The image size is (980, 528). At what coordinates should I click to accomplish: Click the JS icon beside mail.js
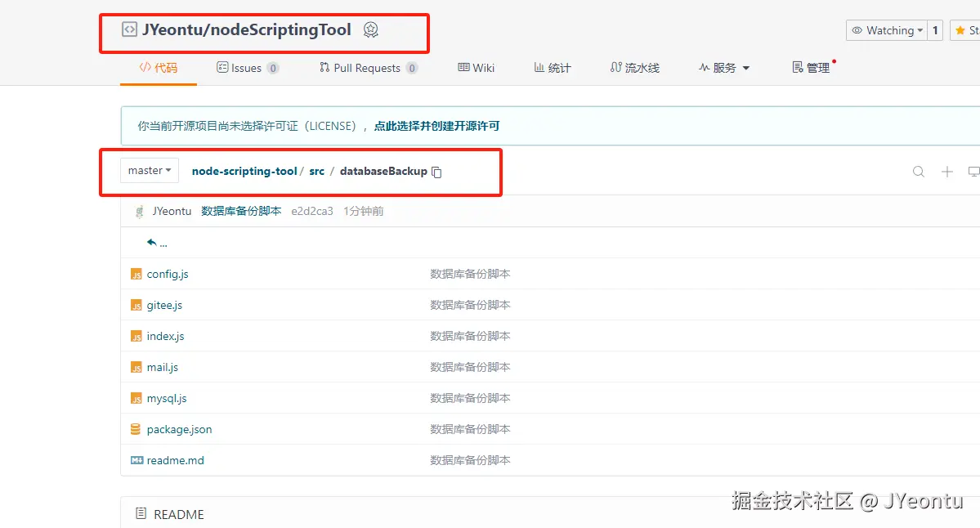click(x=136, y=368)
